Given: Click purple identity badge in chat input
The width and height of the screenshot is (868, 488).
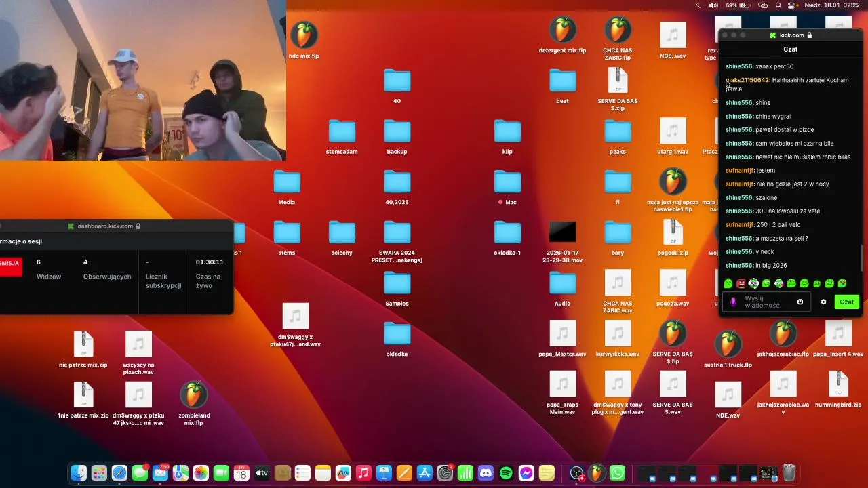Looking at the screenshot, I should (733, 302).
